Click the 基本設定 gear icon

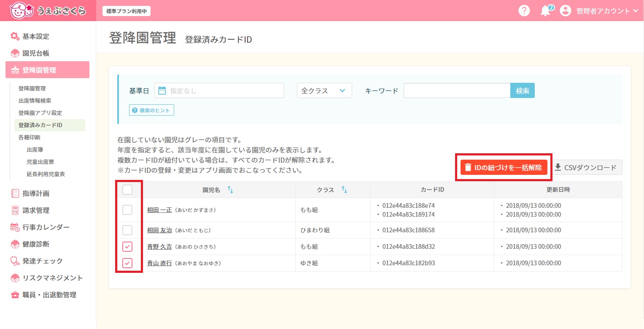tap(15, 36)
